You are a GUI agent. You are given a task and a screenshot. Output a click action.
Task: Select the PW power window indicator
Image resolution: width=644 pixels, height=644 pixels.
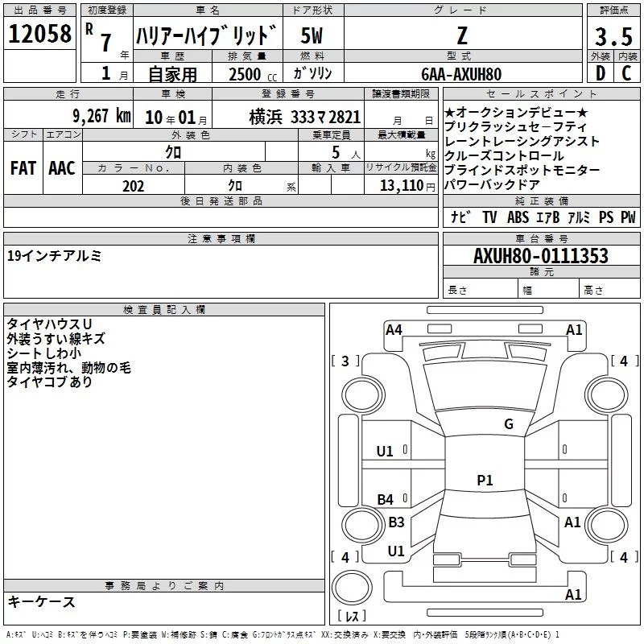pos(627,217)
